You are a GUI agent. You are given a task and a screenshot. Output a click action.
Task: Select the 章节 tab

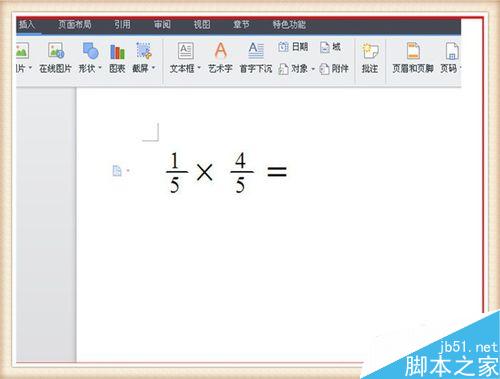[241, 24]
